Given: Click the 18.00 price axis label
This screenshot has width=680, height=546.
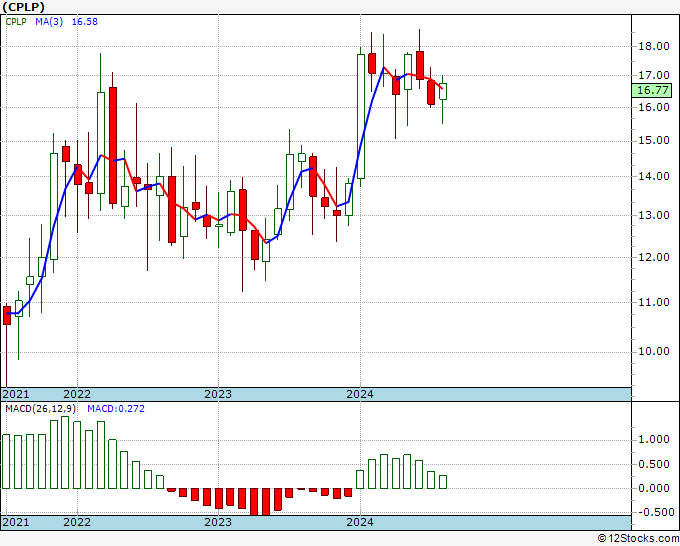Looking at the screenshot, I should pyautogui.click(x=654, y=46).
